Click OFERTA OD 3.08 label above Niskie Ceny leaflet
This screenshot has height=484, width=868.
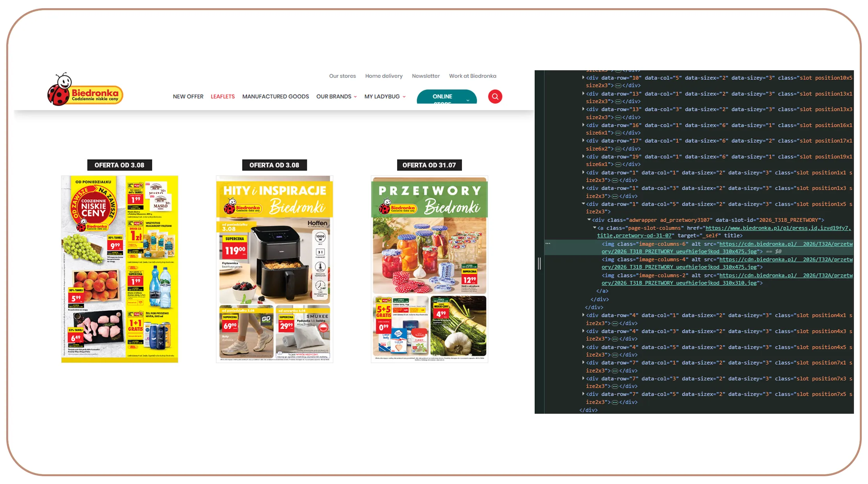click(119, 165)
